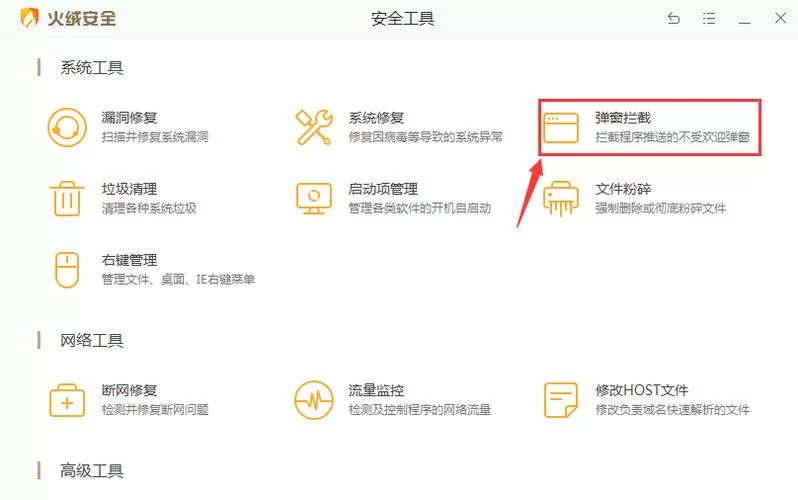Click the 文件粉碎 shredder icon
The height and width of the screenshot is (500, 798).
point(561,199)
